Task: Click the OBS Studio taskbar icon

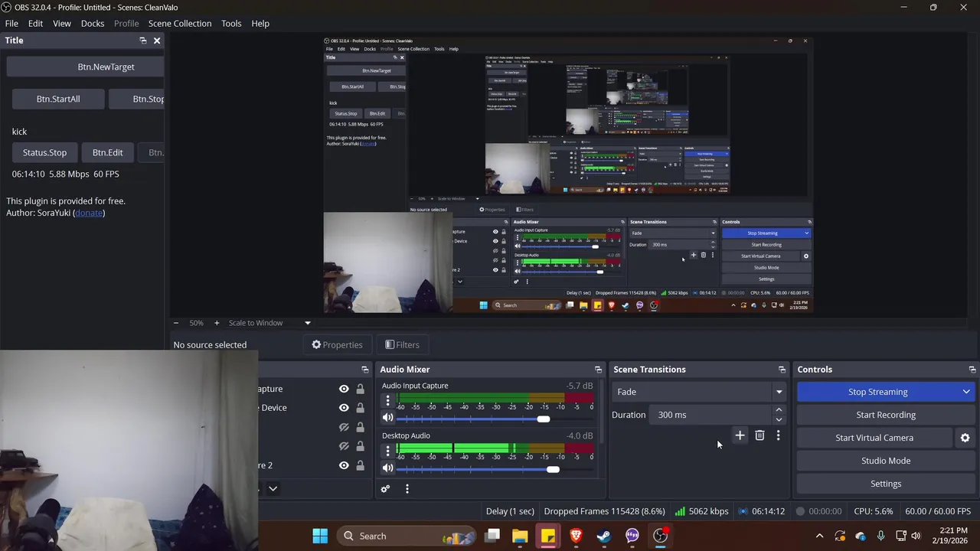Action: coord(660,536)
